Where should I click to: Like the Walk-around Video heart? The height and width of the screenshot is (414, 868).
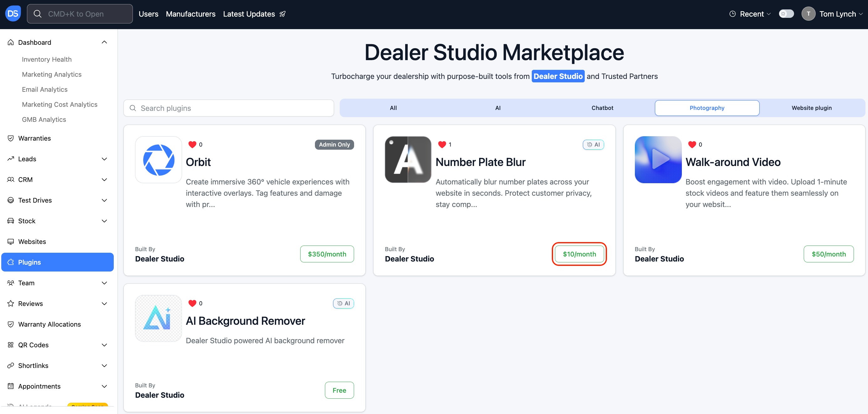[692, 144]
